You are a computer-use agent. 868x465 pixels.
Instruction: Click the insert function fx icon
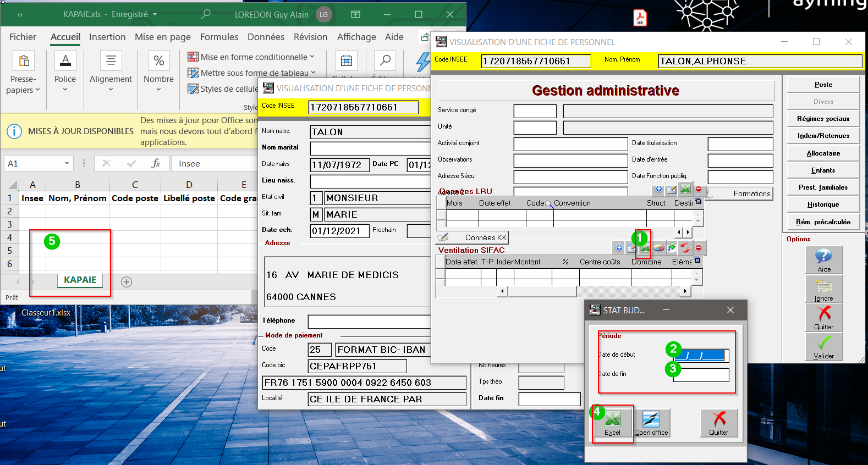(x=156, y=163)
